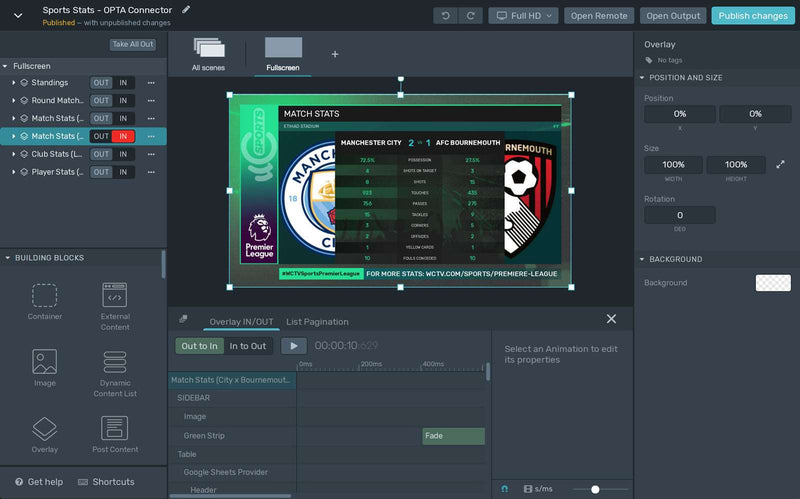800x499 pixels.
Task: Click the Take All Out button
Action: tap(133, 45)
